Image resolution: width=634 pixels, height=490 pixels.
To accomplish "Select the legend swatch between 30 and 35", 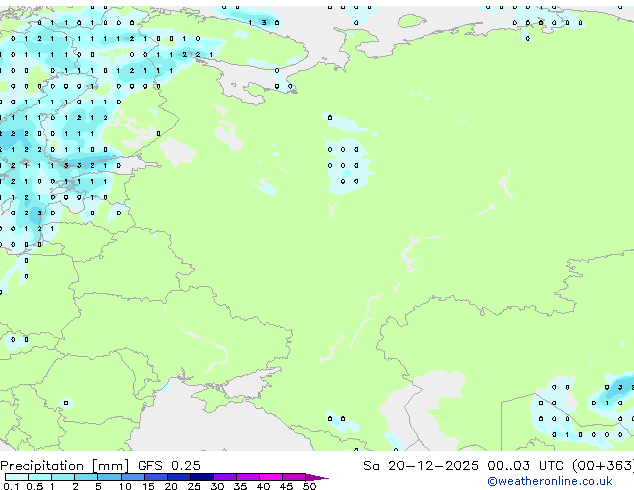I will tap(225, 477).
